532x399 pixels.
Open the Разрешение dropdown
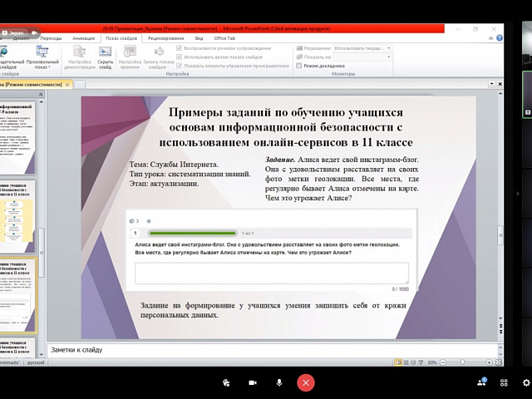(363, 48)
